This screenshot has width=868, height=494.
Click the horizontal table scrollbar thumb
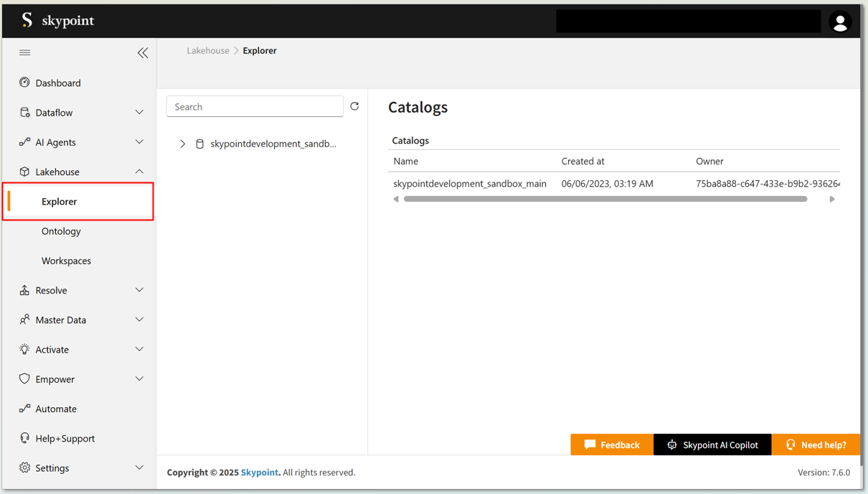pyautogui.click(x=605, y=199)
